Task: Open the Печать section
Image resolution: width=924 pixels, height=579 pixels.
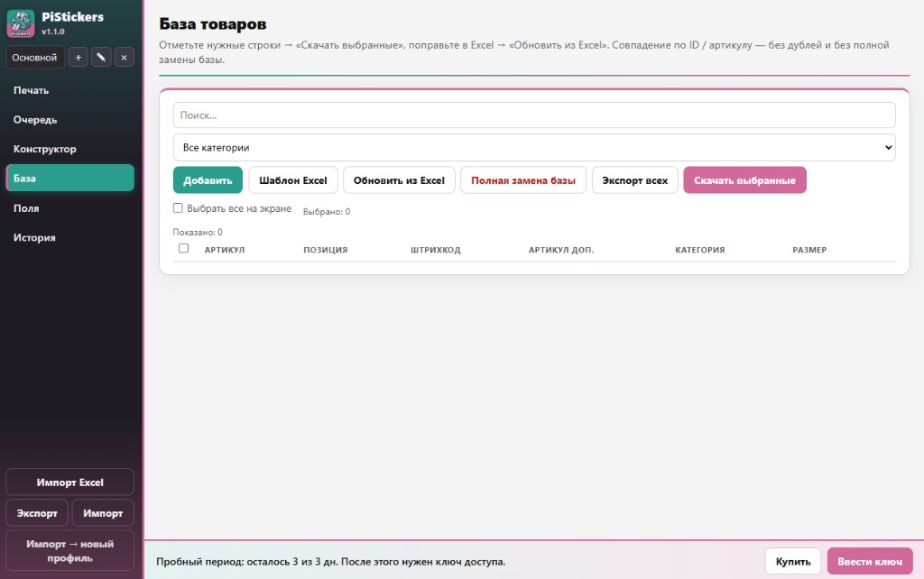Action: point(70,90)
